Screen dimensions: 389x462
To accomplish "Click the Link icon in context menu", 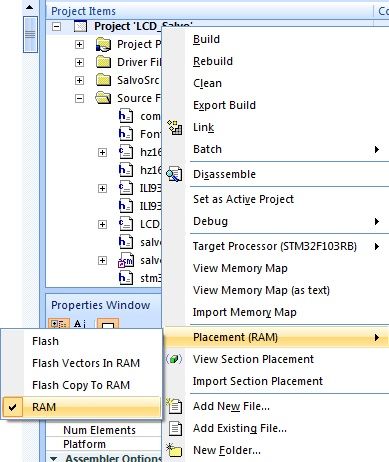I will (175, 127).
